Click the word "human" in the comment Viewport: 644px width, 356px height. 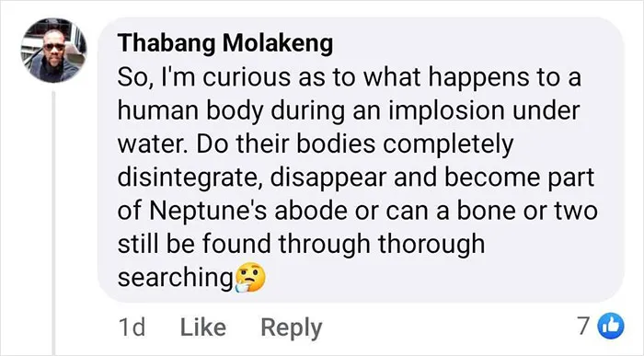pos(158,110)
